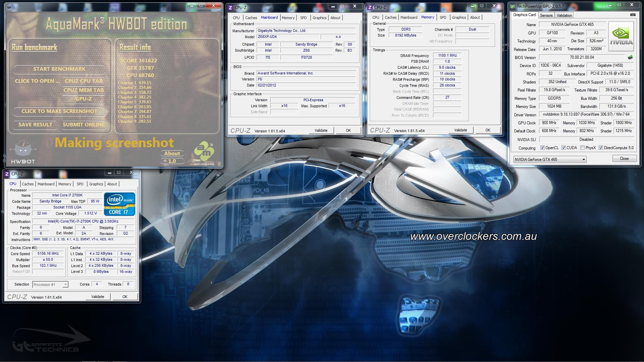Click the CPU-Z Memory window title icon
This screenshot has height=362, width=644.
[x=370, y=7]
